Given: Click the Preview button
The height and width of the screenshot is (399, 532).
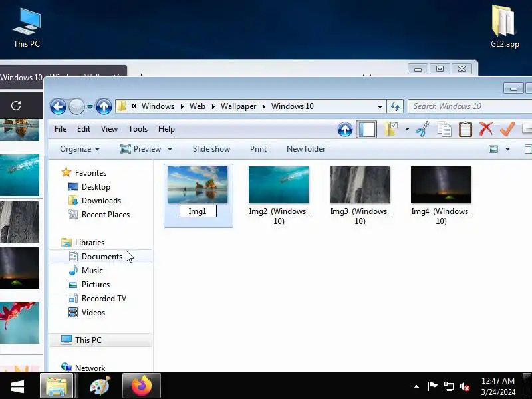Looking at the screenshot, I should coord(140,149).
